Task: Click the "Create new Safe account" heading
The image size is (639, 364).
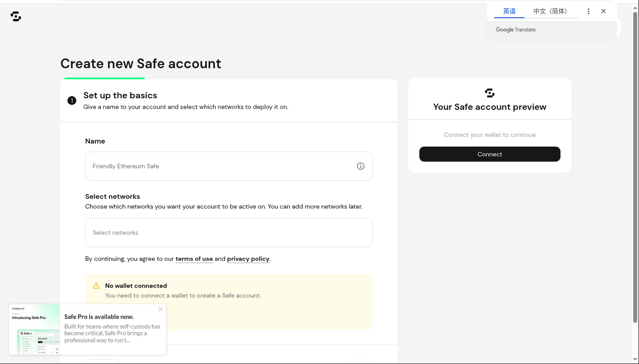Action: tap(141, 64)
